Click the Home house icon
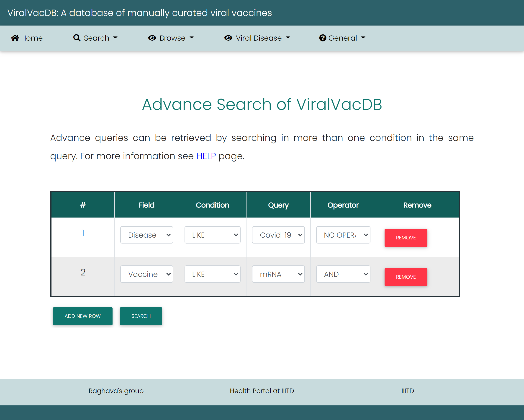Viewport: 524px width, 420px height. click(x=15, y=38)
